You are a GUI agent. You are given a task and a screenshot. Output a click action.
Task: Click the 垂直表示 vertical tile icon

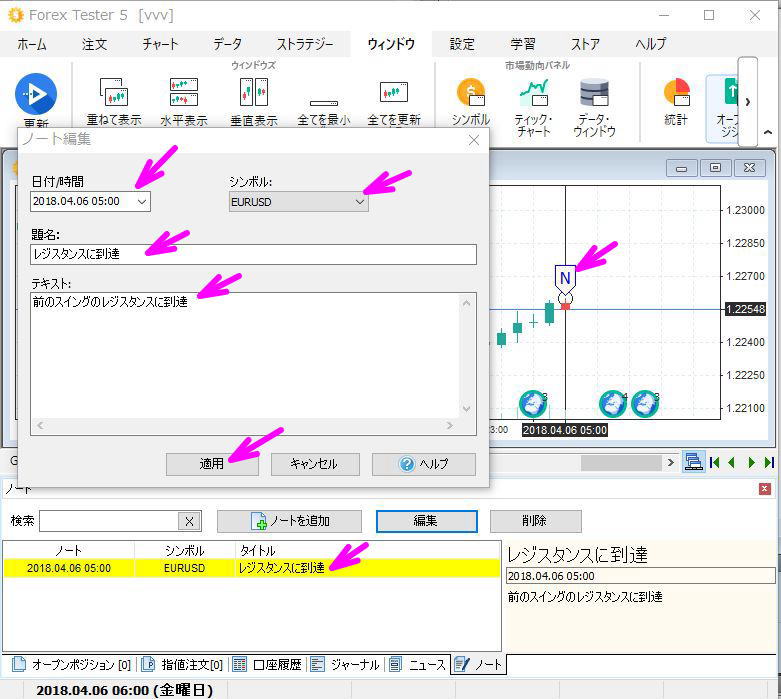253,93
